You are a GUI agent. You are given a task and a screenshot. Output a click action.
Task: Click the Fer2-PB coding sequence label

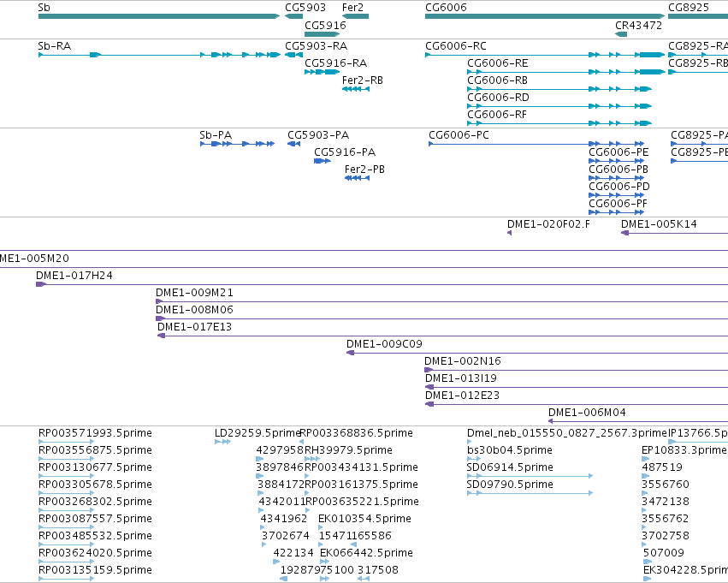(365, 170)
